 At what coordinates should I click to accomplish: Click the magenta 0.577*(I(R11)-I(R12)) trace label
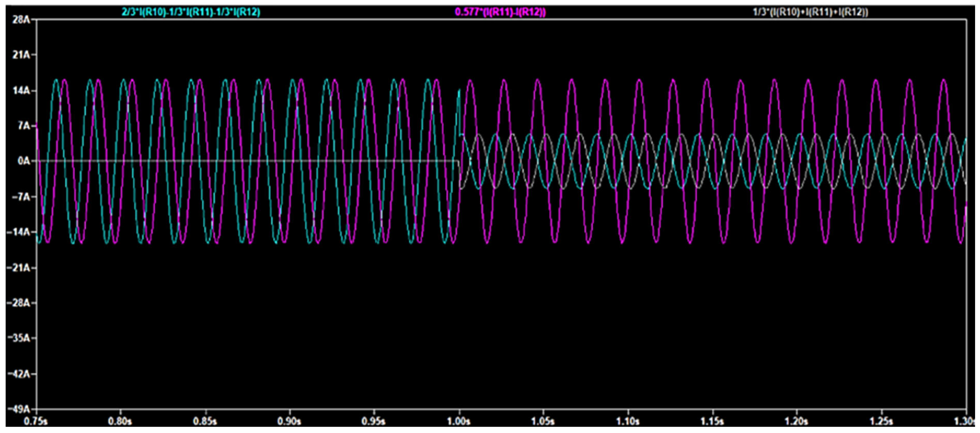(x=500, y=13)
